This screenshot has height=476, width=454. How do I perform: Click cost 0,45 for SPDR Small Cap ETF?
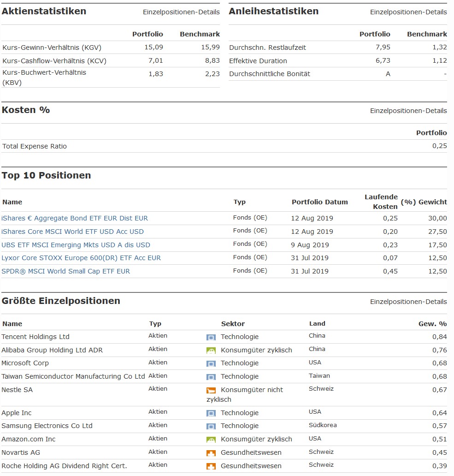[x=390, y=271]
